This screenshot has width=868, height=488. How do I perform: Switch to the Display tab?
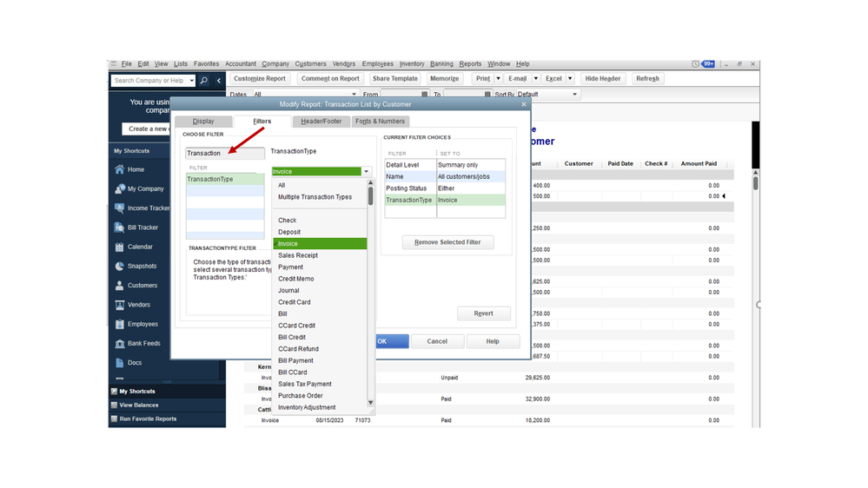click(203, 122)
